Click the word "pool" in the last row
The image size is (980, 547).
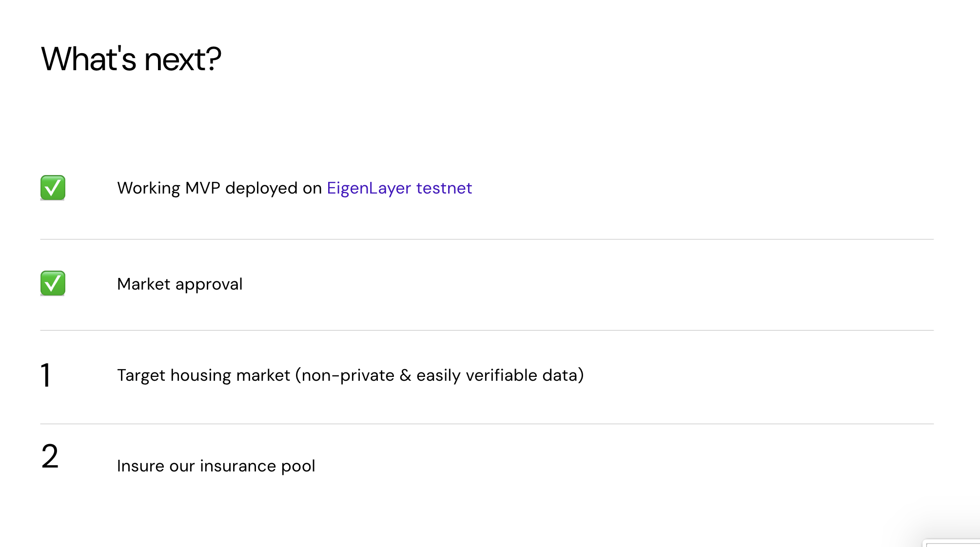298,467
